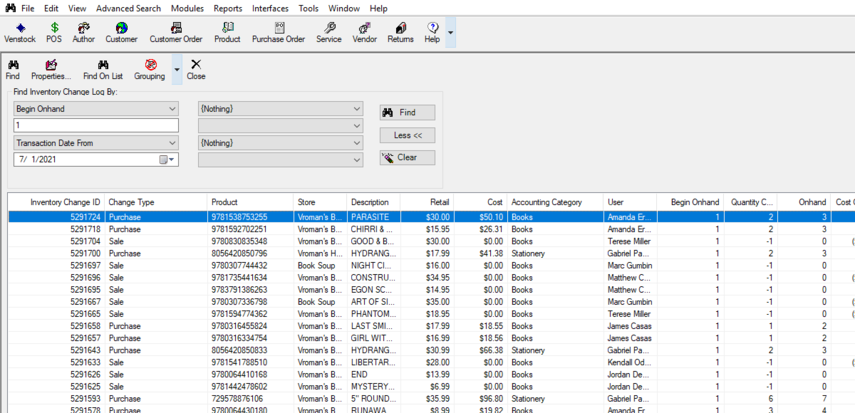Sort by Begin Onhand column header
The image size is (855, 413).
pyautogui.click(x=690, y=202)
